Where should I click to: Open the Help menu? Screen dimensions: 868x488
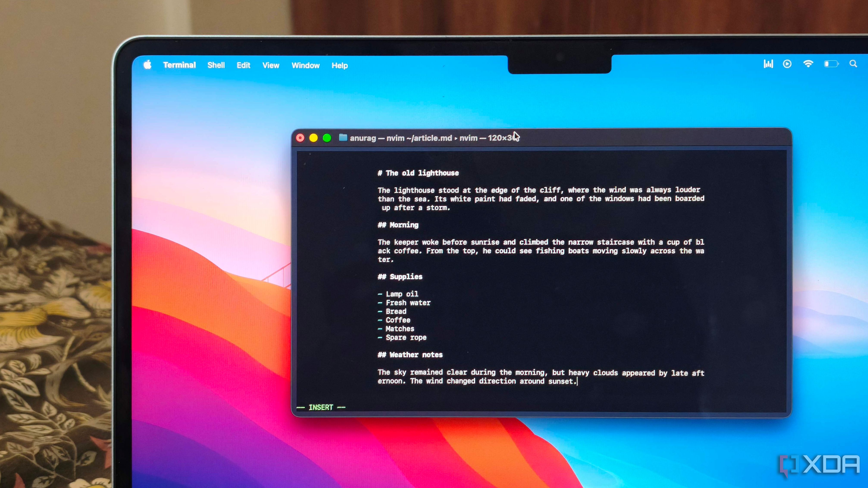point(340,66)
